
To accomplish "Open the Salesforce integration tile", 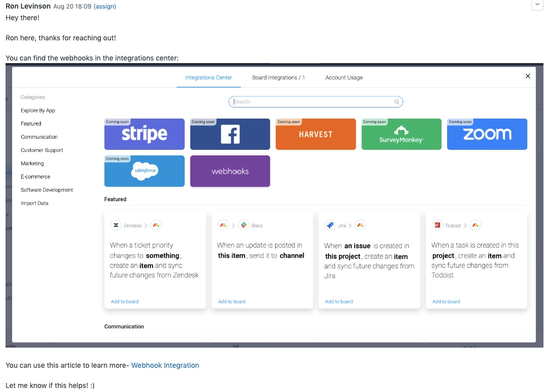I will tap(144, 171).
